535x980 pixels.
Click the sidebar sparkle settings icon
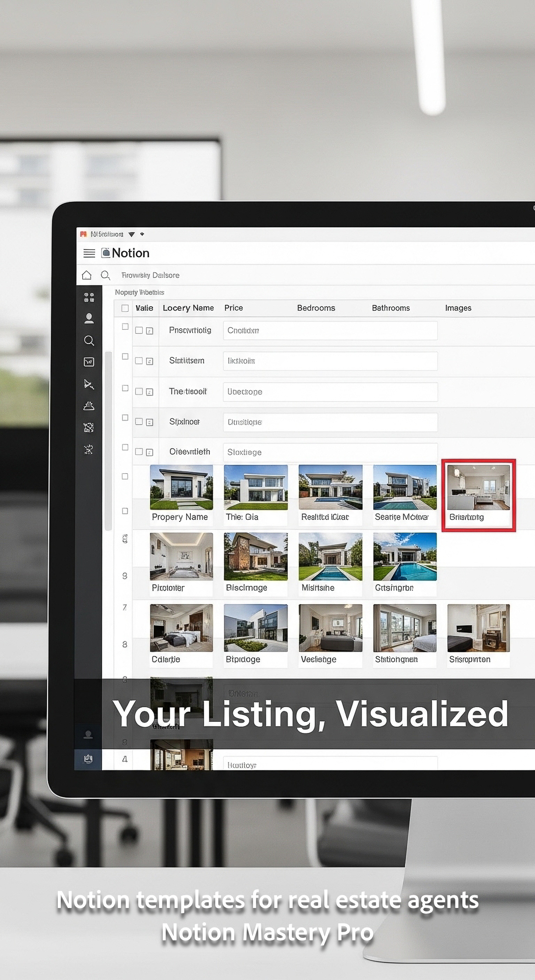pos(89,449)
